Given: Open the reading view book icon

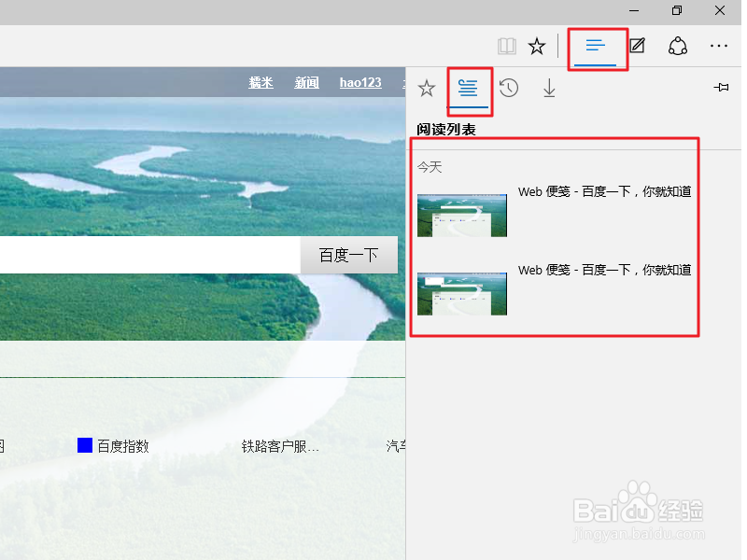Looking at the screenshot, I should 506,46.
